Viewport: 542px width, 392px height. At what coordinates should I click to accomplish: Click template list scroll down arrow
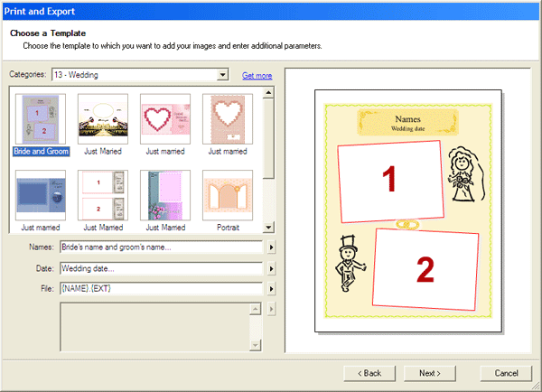click(x=268, y=227)
